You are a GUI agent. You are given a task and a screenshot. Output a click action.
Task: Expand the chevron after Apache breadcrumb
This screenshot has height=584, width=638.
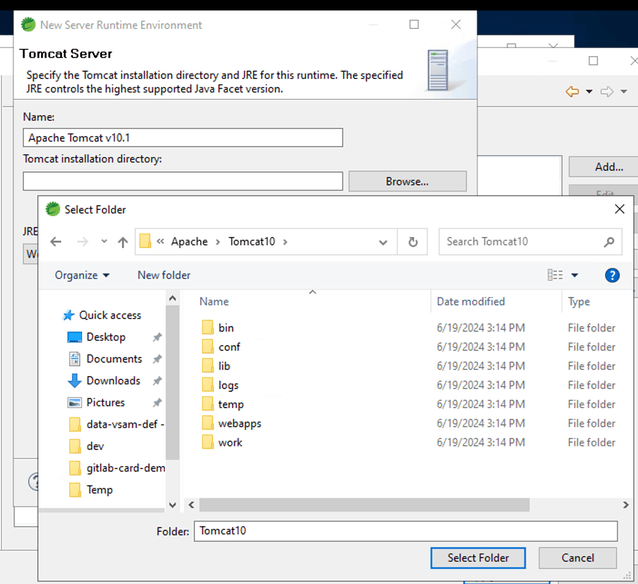click(218, 242)
